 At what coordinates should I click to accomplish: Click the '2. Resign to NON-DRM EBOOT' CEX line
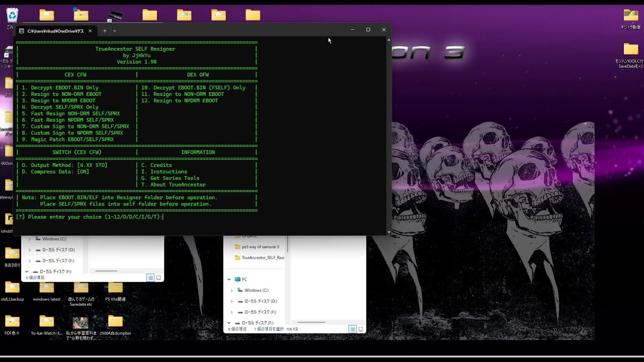[61, 94]
